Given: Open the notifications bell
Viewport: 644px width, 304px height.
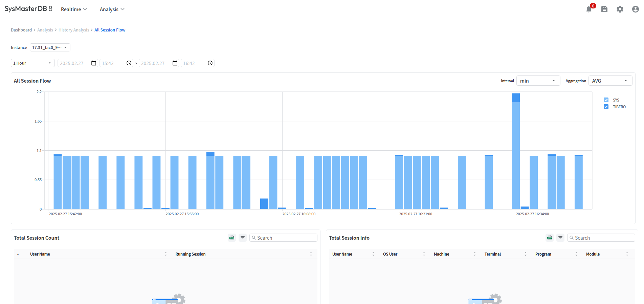Looking at the screenshot, I should 589,9.
